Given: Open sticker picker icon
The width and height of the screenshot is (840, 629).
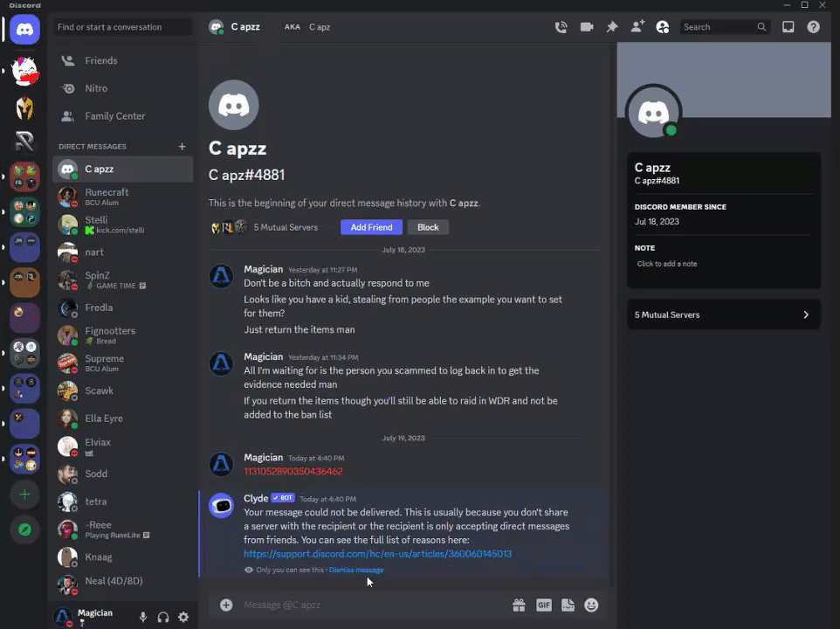Looking at the screenshot, I should (568, 605).
